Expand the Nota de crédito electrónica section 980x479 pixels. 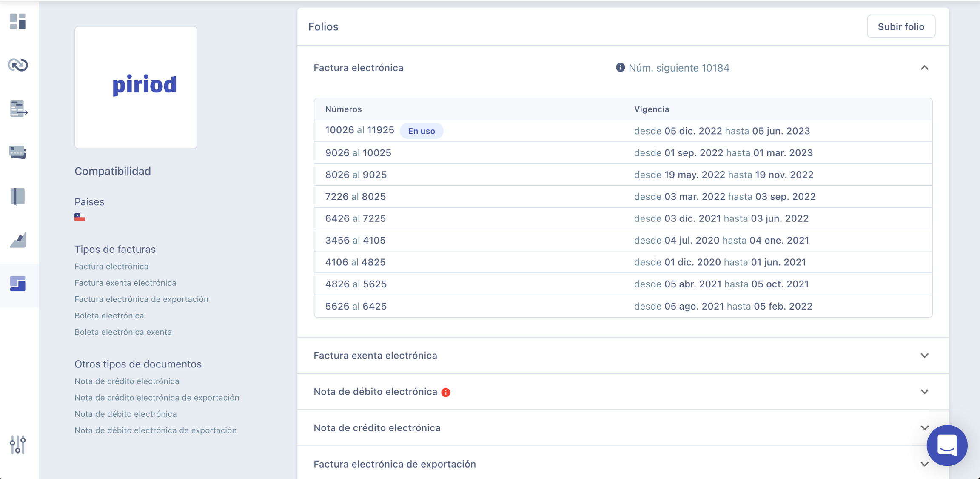click(x=924, y=428)
